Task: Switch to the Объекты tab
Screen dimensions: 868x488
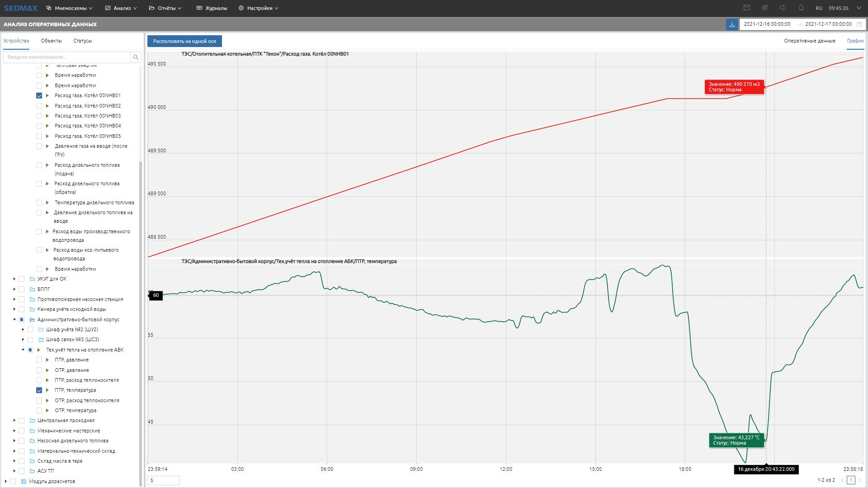Action: coord(51,41)
